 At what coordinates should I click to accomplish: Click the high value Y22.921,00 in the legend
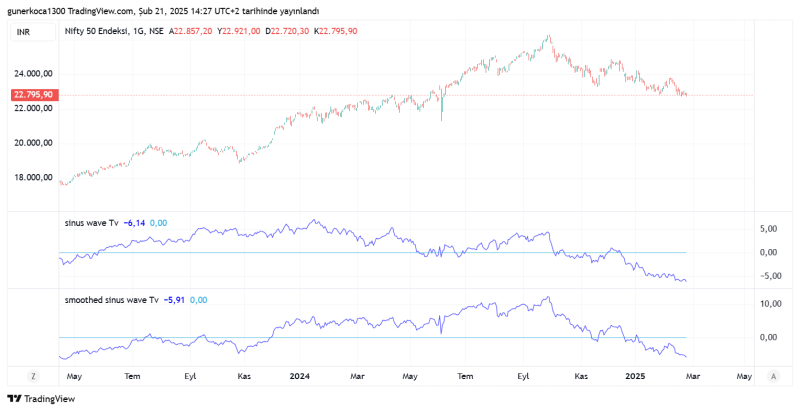click(x=239, y=32)
